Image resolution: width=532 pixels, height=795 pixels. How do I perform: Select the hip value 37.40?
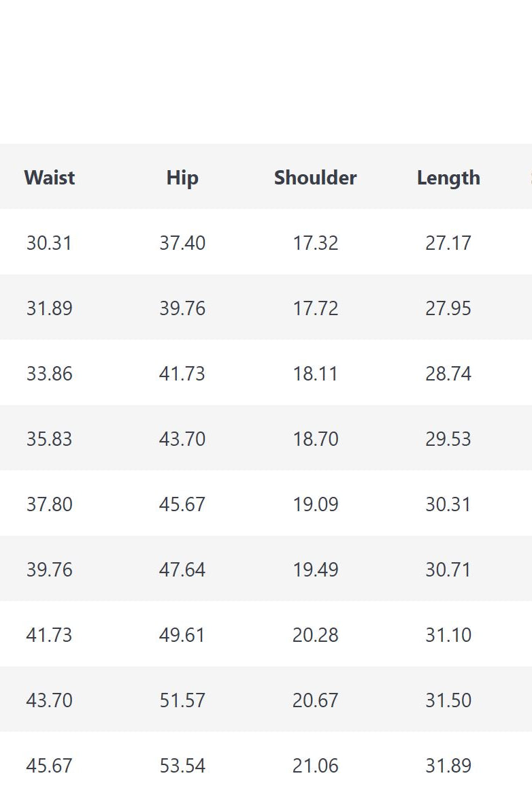[182, 243]
